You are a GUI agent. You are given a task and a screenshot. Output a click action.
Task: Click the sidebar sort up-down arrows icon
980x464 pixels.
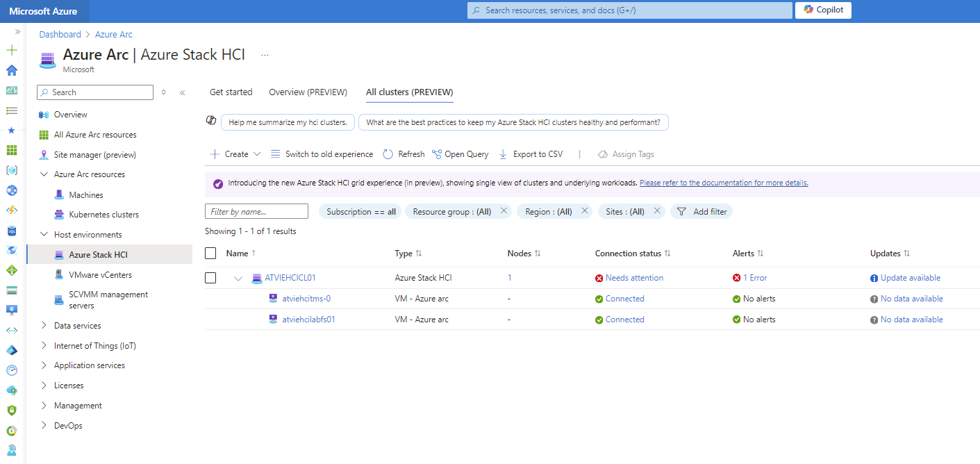[164, 92]
